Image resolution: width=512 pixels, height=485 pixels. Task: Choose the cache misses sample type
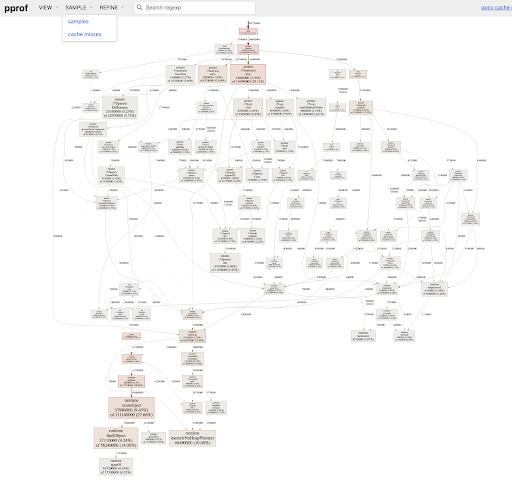pos(85,34)
